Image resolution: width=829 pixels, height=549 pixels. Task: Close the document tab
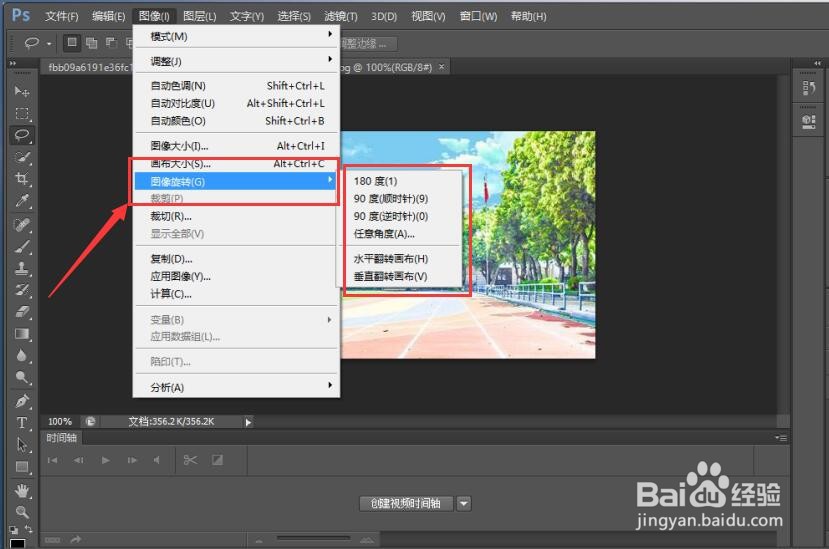coord(441,67)
